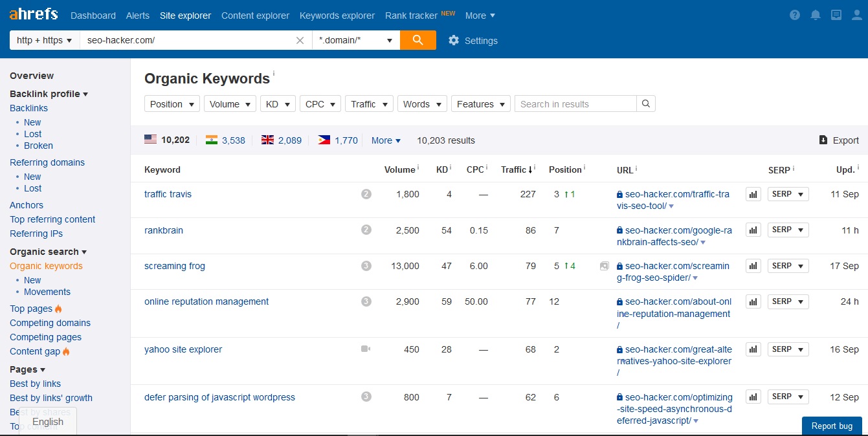Click Export download icon
This screenshot has width=868, height=436.
coord(823,140)
